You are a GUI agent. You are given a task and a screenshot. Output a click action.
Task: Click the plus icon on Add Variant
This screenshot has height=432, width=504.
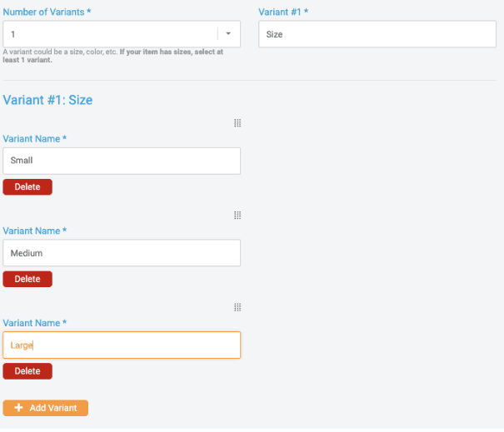point(18,408)
